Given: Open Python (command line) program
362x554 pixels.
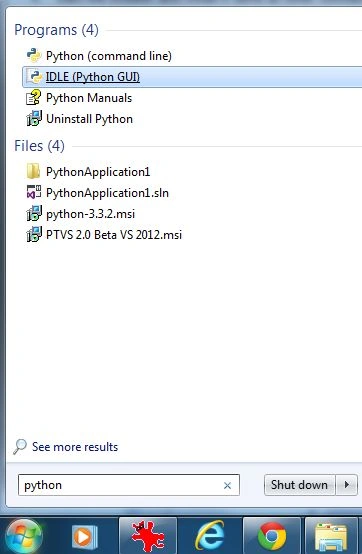Looking at the screenshot, I should [x=109, y=56].
